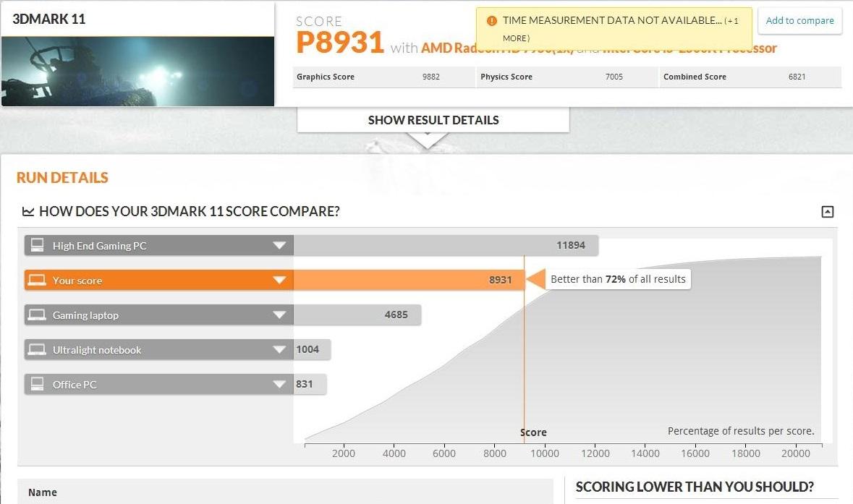Click the High End Gaming PC desktop icon
The height and width of the screenshot is (504, 853).
(37, 245)
